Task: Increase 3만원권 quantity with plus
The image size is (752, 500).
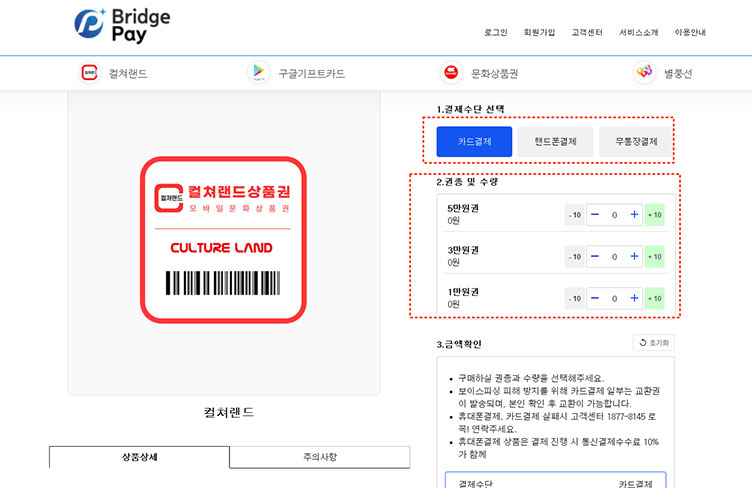Action: 634,256
